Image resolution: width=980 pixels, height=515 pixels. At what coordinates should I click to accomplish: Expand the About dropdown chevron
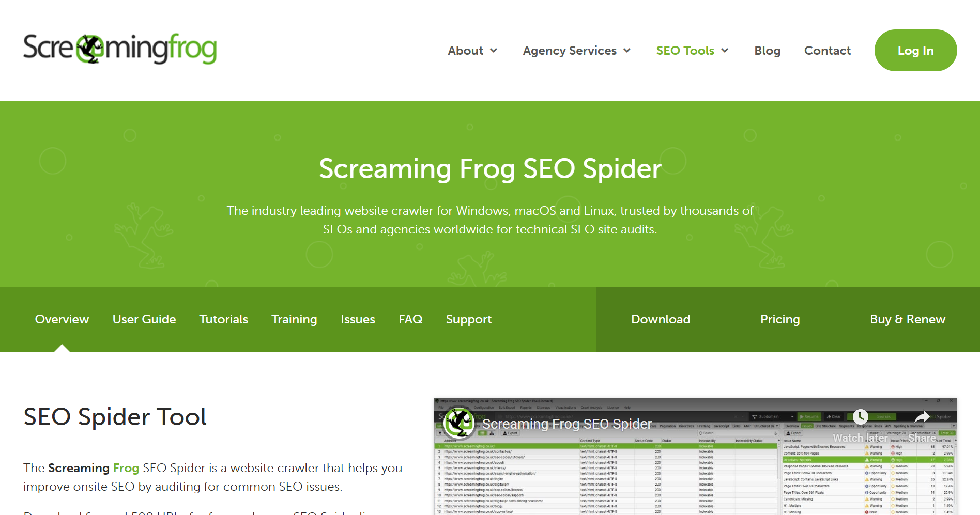tap(494, 51)
